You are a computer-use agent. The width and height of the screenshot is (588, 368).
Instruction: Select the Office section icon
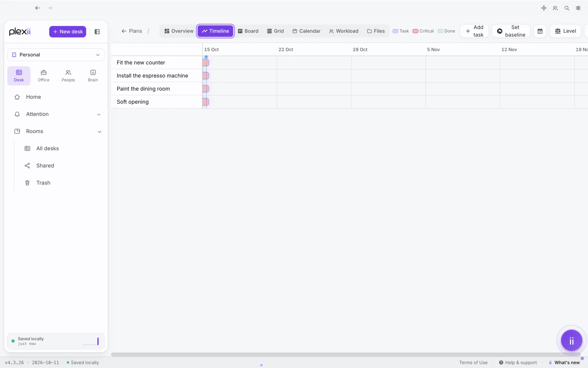click(43, 76)
